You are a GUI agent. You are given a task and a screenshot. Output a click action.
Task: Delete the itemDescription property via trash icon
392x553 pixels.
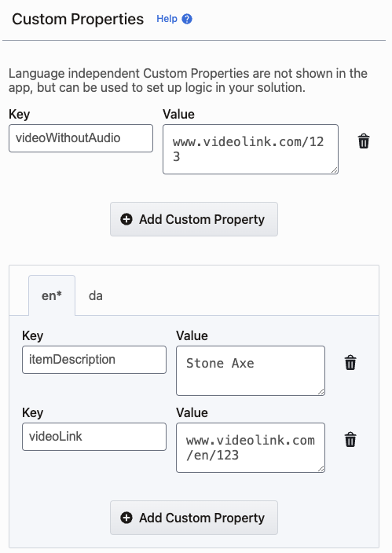(350, 363)
